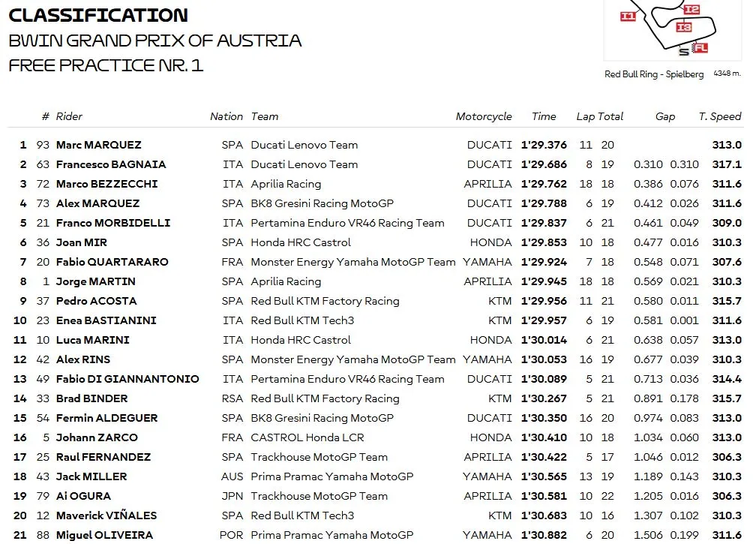The image size is (756, 544).
Task: Click the 4348 m. track length
Action: (x=727, y=74)
